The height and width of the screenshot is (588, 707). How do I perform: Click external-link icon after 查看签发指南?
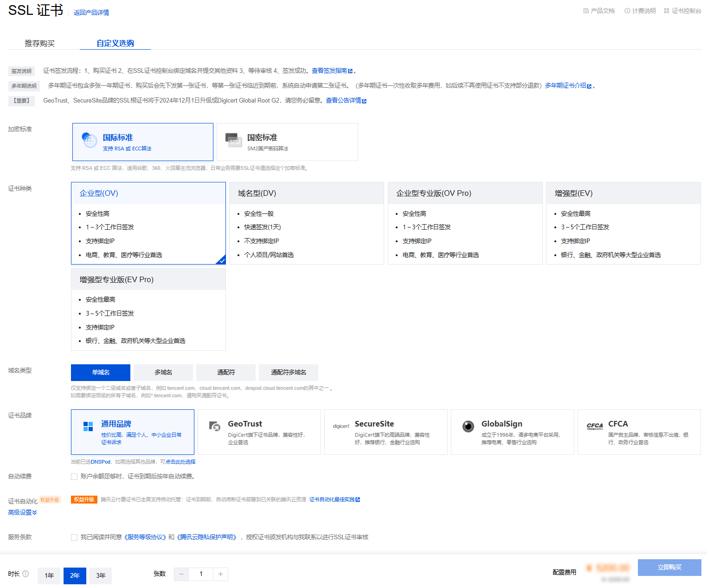pos(350,71)
